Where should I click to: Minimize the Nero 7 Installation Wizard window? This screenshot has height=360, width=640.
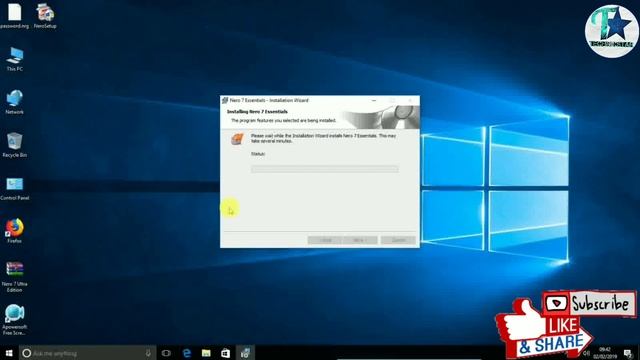point(374,100)
